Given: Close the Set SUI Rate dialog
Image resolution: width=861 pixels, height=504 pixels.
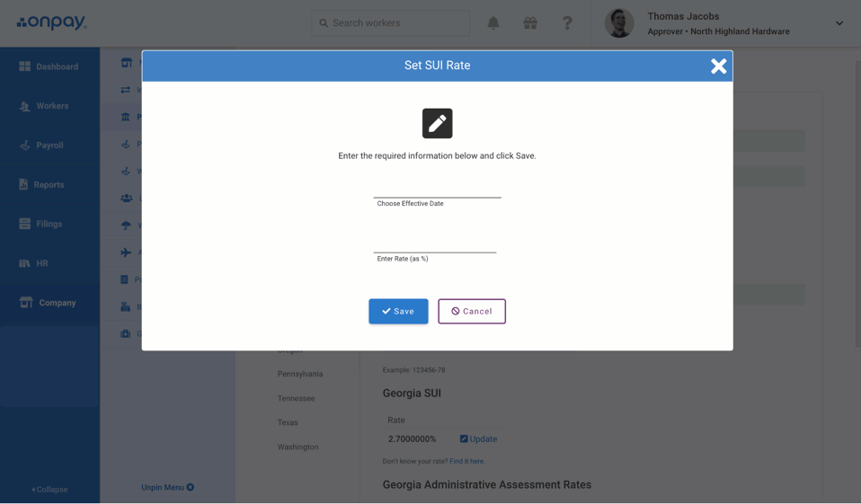Looking at the screenshot, I should 718,66.
